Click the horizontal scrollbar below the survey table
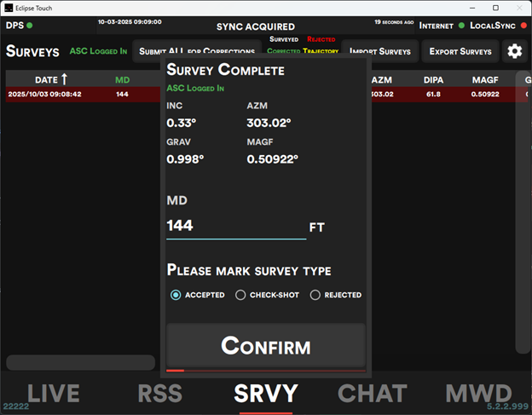Screen dimensions: 532x415 tap(81, 362)
